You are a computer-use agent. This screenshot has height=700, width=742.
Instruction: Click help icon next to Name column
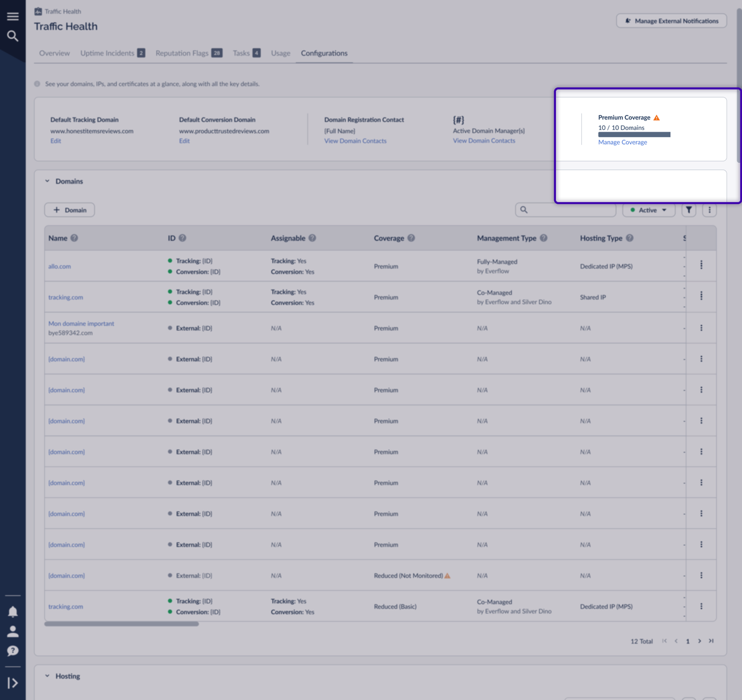[x=74, y=238]
